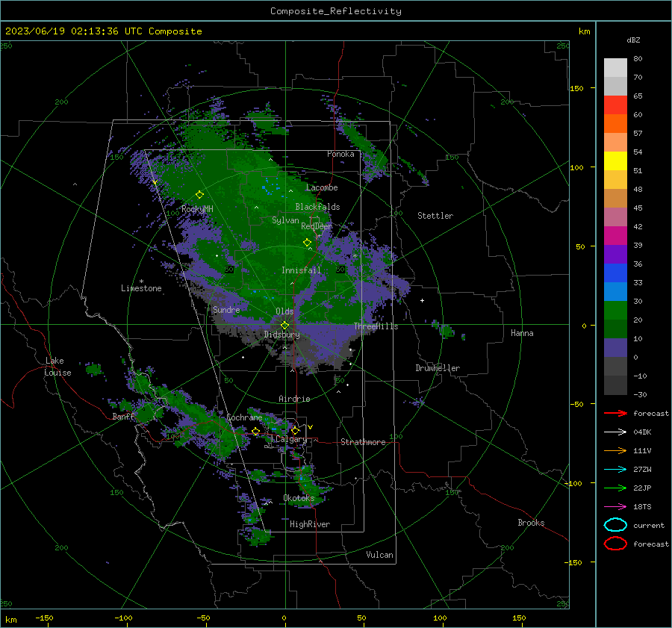Click the Blackfalds town label
Viewport: 672px width, 628px height.
pyautogui.click(x=317, y=207)
